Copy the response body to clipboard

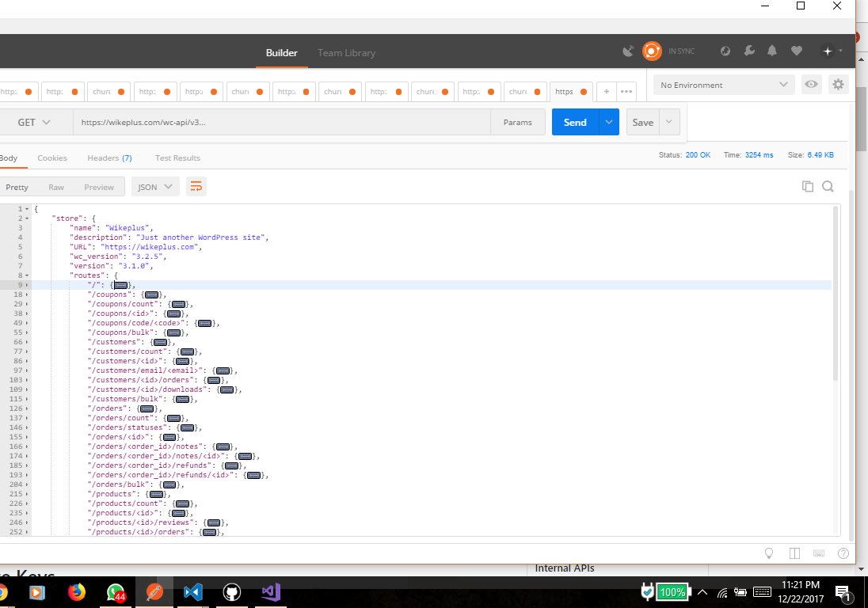click(x=808, y=187)
